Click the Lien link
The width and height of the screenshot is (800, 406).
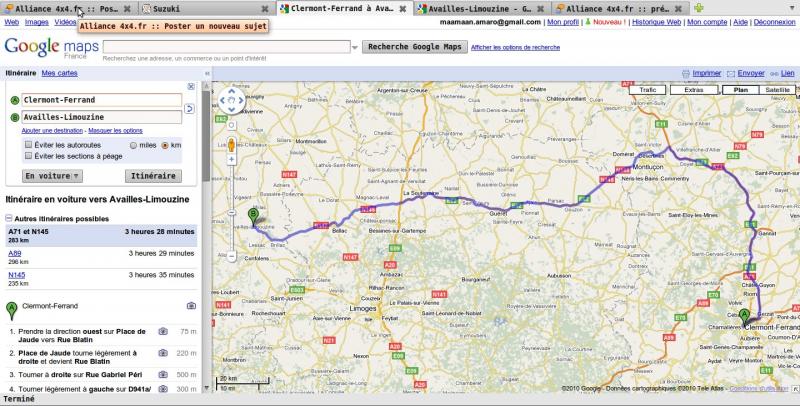pos(787,73)
